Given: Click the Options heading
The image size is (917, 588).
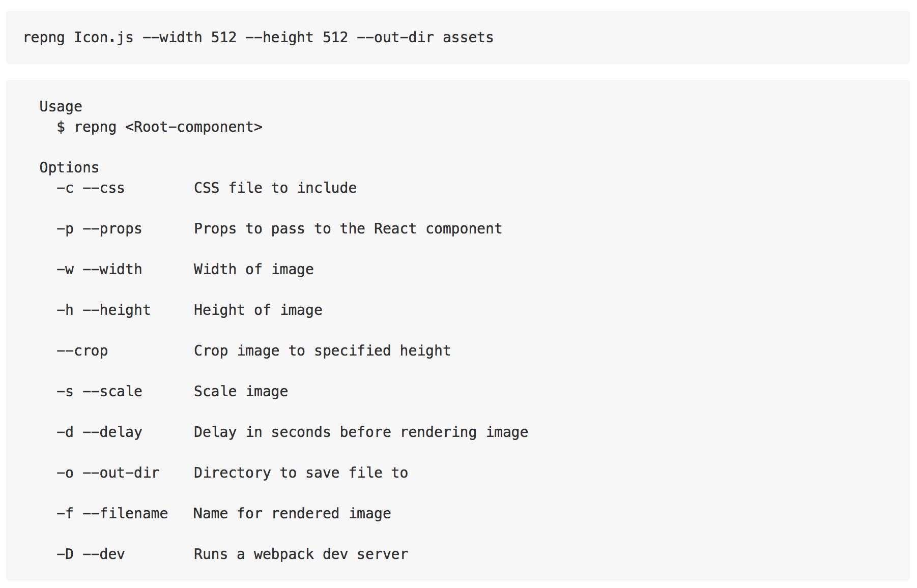Looking at the screenshot, I should (x=69, y=167).
